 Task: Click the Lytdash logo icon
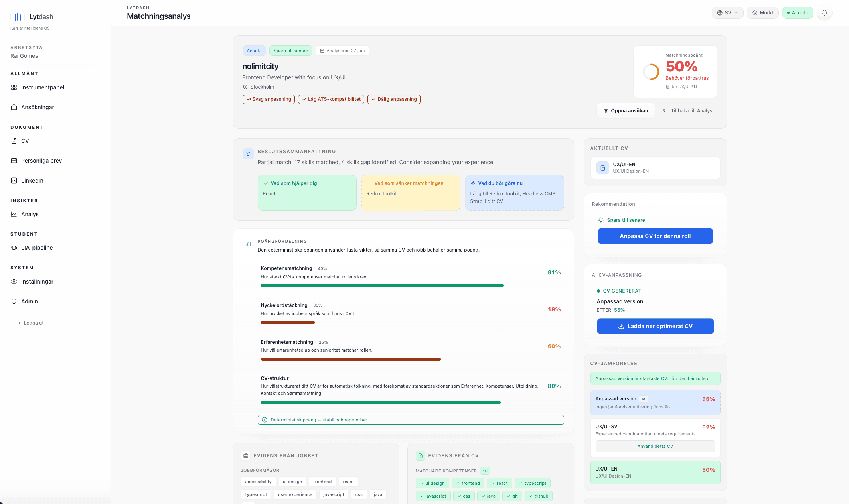click(18, 17)
